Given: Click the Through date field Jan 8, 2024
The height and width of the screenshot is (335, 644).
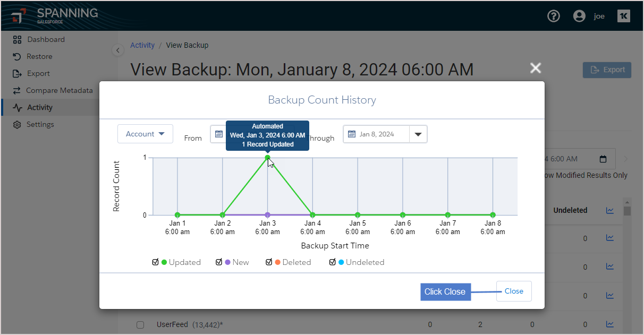Looking at the screenshot, I should pos(377,134).
